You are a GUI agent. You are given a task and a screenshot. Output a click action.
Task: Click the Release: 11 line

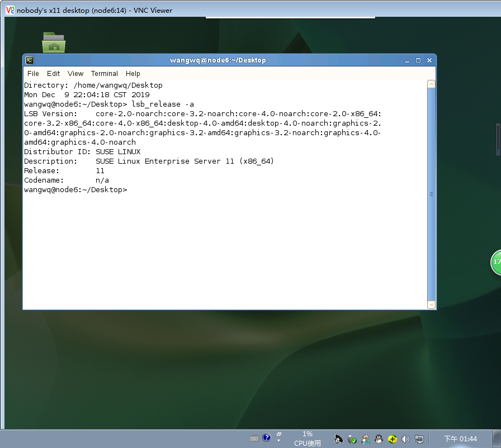coord(64,171)
